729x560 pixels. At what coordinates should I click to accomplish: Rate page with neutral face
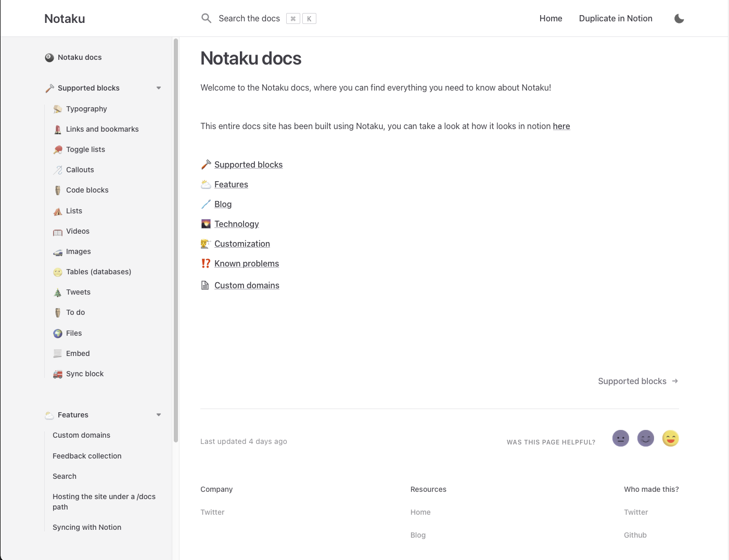coord(621,438)
